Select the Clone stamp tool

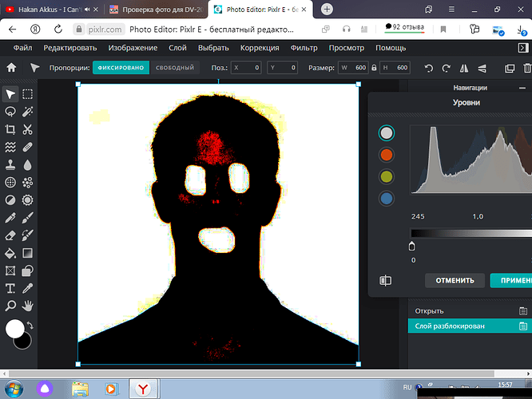tap(10, 164)
